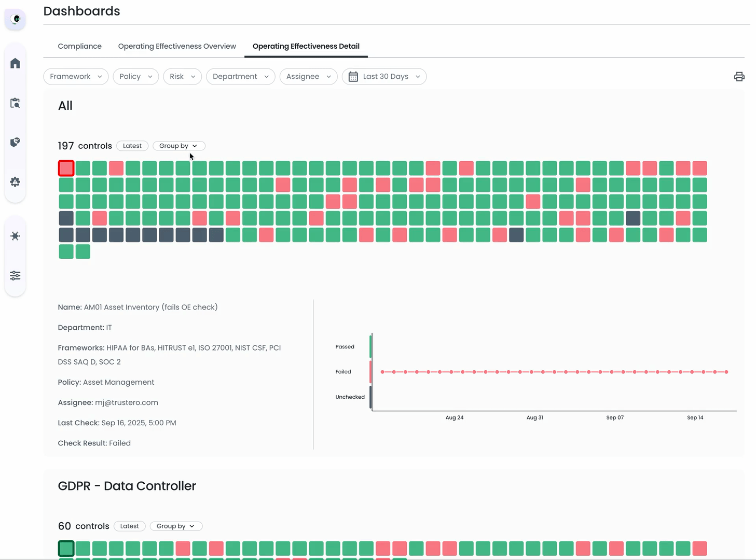Open the Policy filter dropdown
Screen dimensions: 756x560
(x=135, y=77)
